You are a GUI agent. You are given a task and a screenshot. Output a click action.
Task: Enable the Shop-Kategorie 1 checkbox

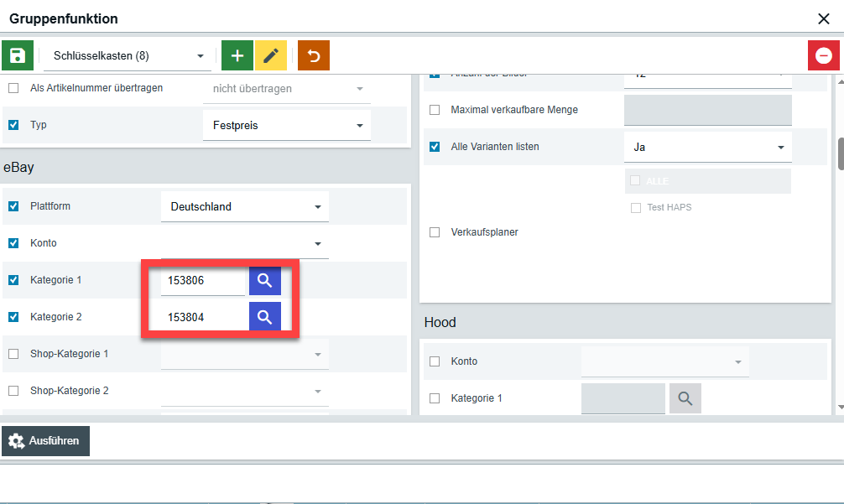pyautogui.click(x=13, y=354)
